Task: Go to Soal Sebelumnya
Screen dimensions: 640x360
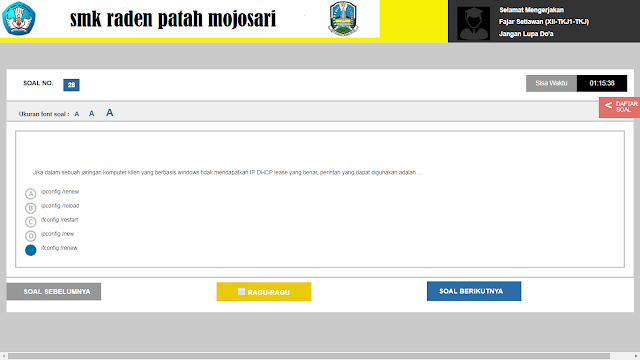Action: 54,291
